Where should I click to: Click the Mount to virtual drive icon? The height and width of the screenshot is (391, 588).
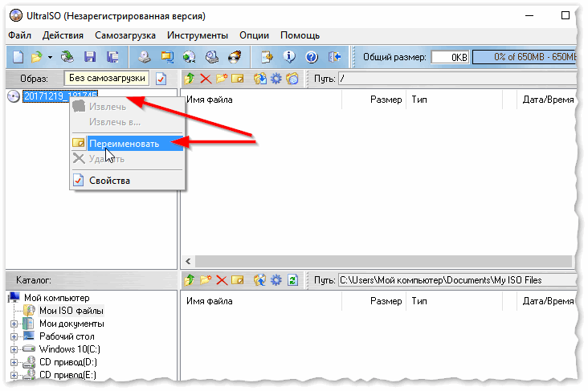[212, 57]
